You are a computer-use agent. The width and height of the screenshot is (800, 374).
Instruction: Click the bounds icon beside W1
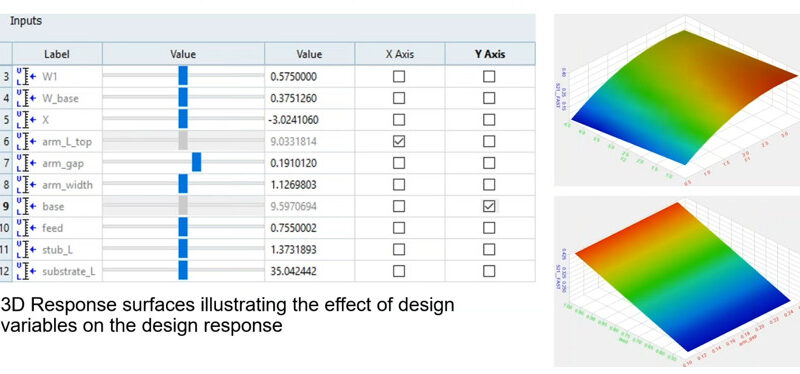26,77
